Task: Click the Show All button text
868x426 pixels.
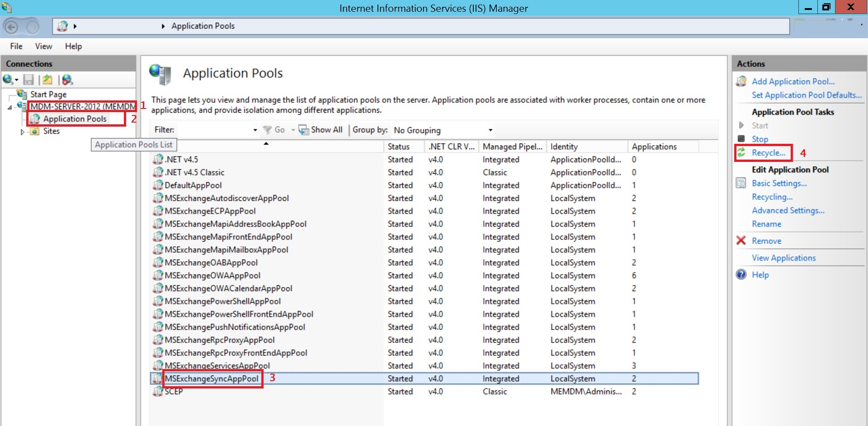Action: click(327, 130)
